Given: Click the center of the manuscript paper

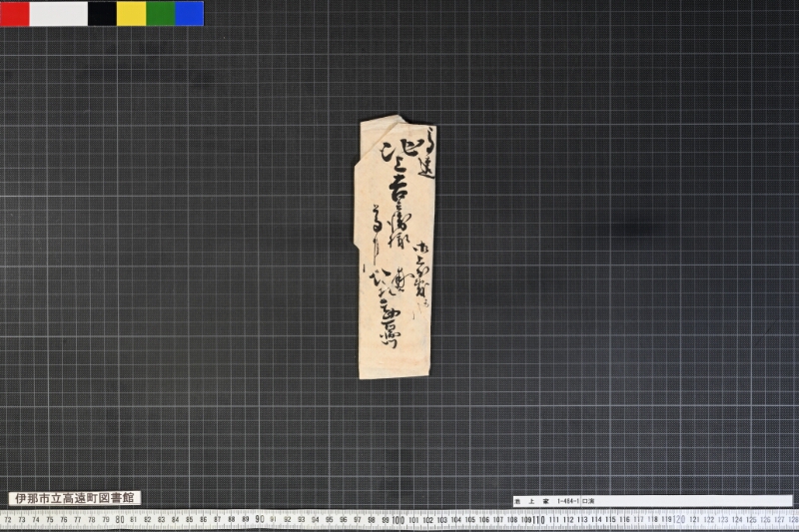Looking at the screenshot, I should pyautogui.click(x=396, y=248).
